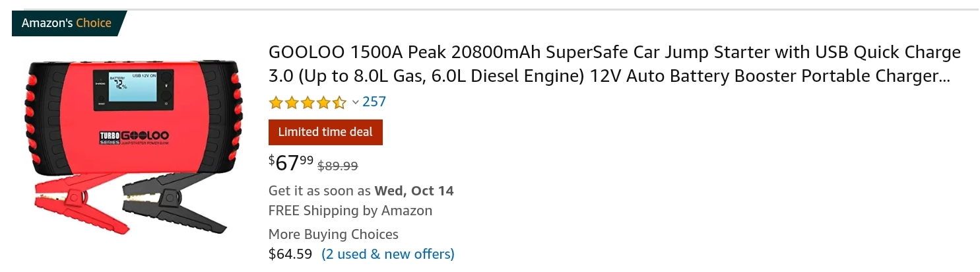Click the Wed, Oct 14 delivery date
This screenshot has width=980, height=272.
pos(414,191)
